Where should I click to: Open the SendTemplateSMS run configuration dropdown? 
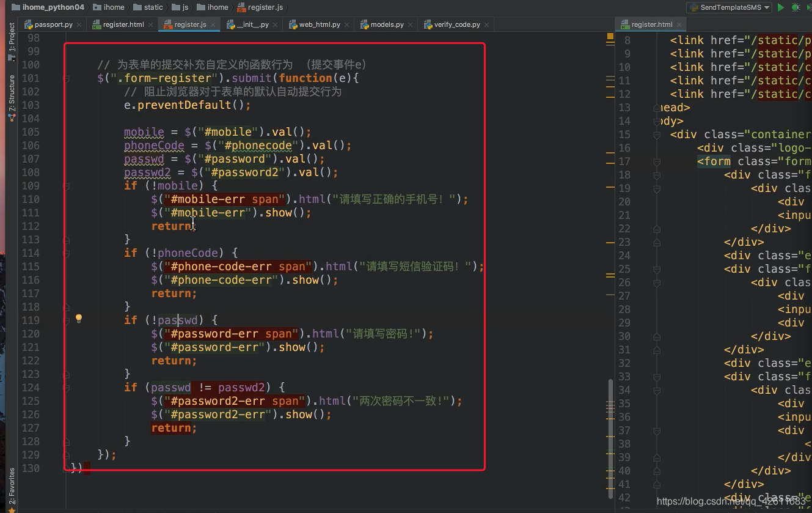tap(729, 7)
